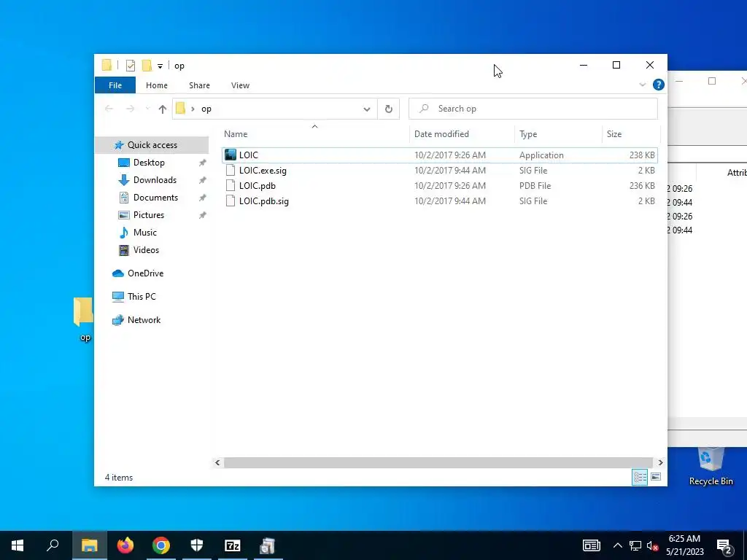Select the LOIC application file
The image size is (747, 560).
point(439,155)
